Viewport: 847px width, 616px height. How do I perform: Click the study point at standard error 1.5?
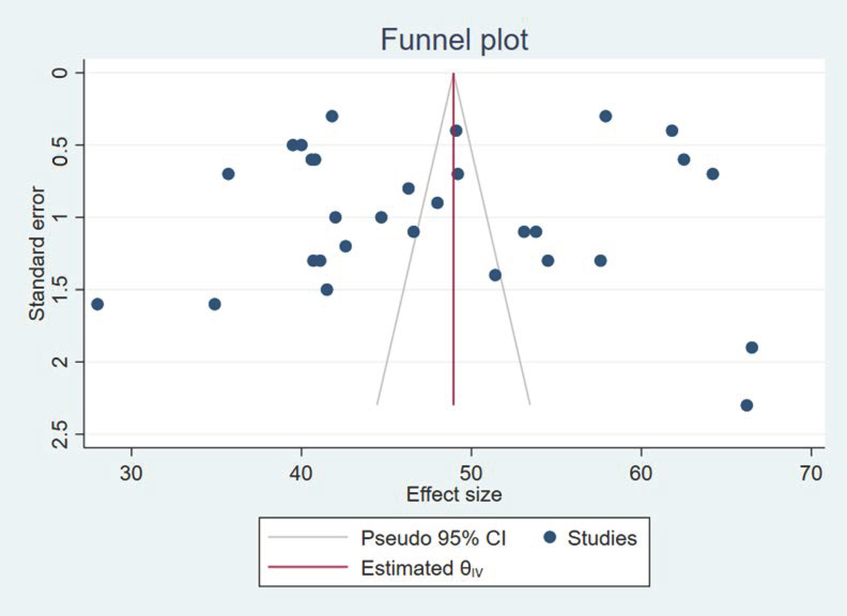pyautogui.click(x=327, y=290)
